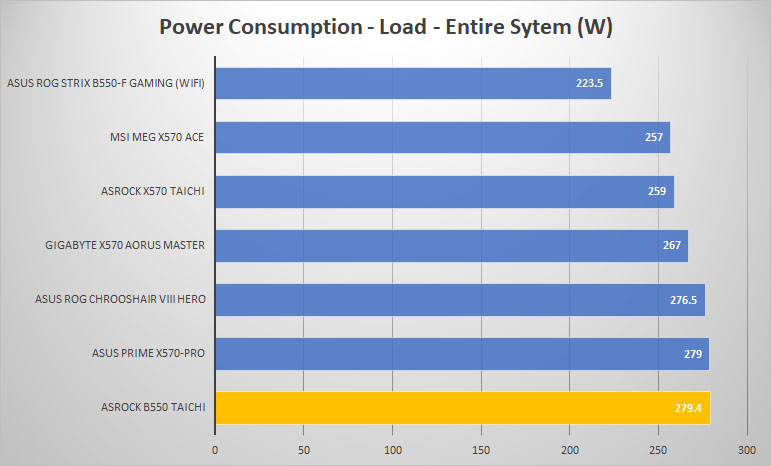Screen dimensions: 771x466
Task: Select the MSI MEG X570 ACE label
Action: tap(157, 137)
